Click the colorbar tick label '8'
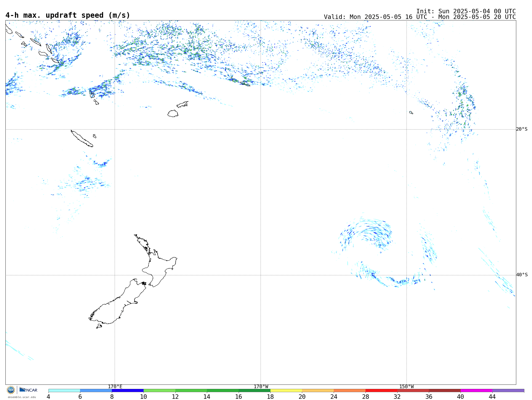The width and height of the screenshot is (532, 400). [112, 397]
